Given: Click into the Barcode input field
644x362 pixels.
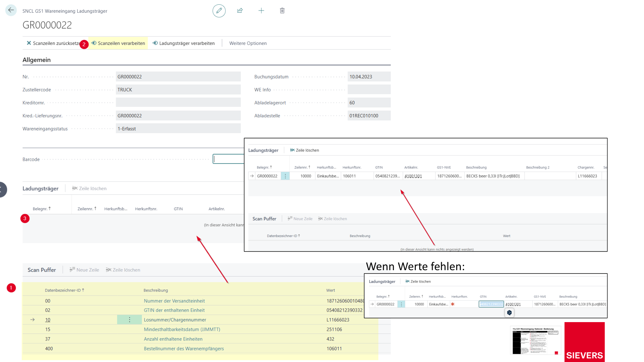Looking at the screenshot, I should [228, 159].
